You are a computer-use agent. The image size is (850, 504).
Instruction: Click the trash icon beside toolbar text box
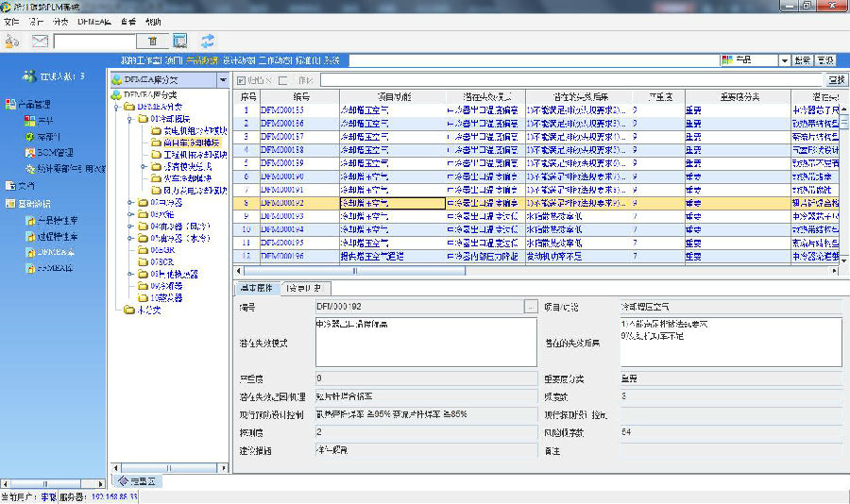[152, 41]
